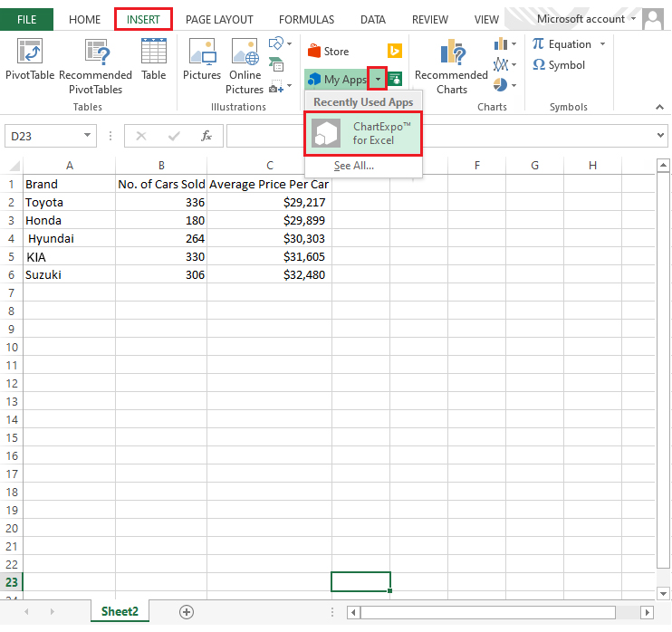This screenshot has width=672, height=632.
Task: Open the Office Store
Action: 329,52
